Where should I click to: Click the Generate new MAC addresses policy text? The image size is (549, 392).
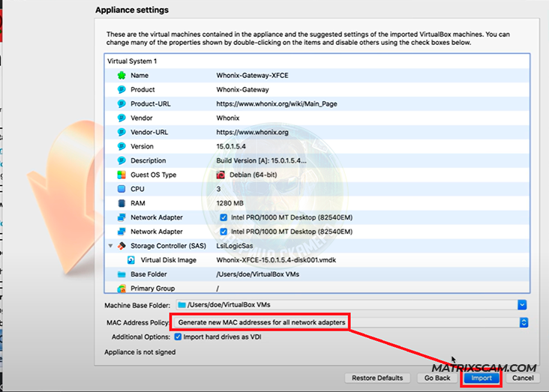262,322
